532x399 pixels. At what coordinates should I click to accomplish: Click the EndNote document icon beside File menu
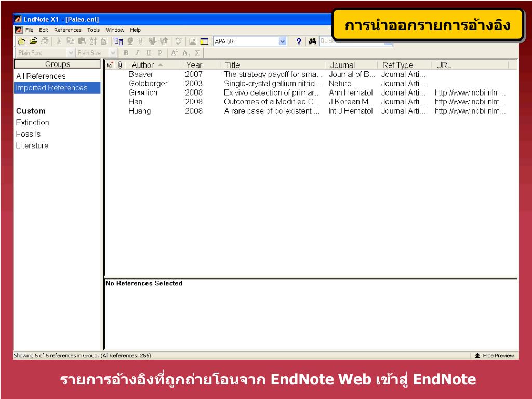[19, 30]
